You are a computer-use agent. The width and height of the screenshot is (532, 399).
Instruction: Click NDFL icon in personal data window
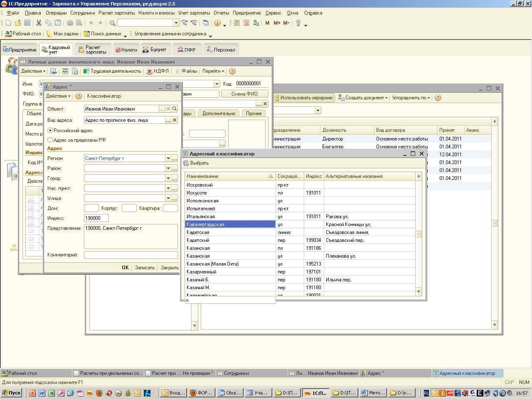158,71
